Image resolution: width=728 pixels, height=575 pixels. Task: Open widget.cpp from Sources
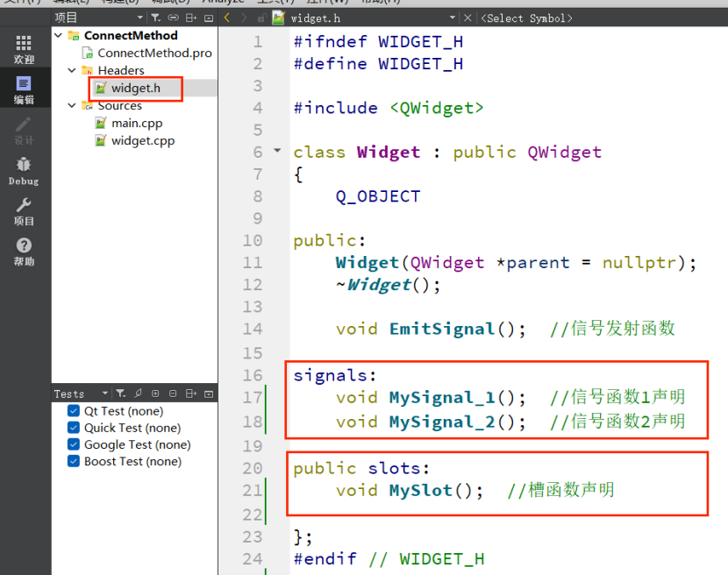coord(143,140)
